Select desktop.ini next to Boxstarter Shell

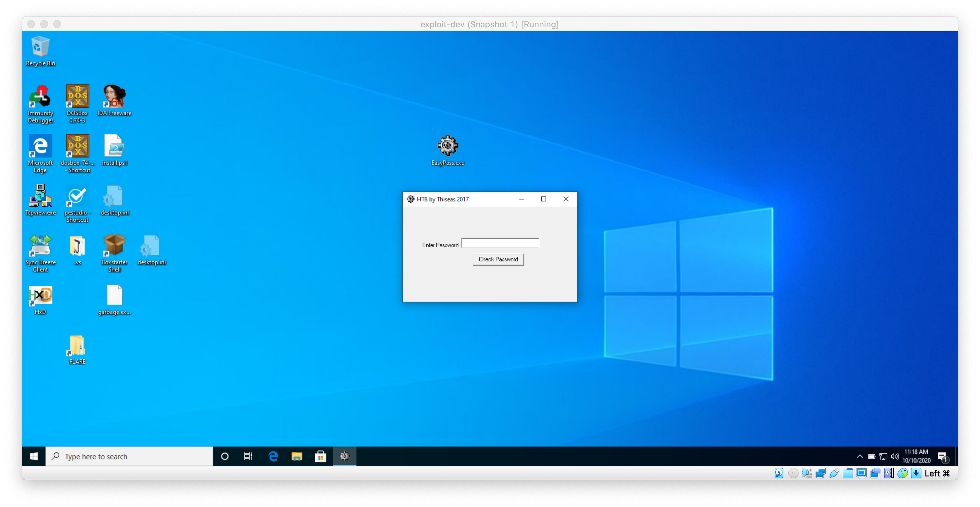151,250
